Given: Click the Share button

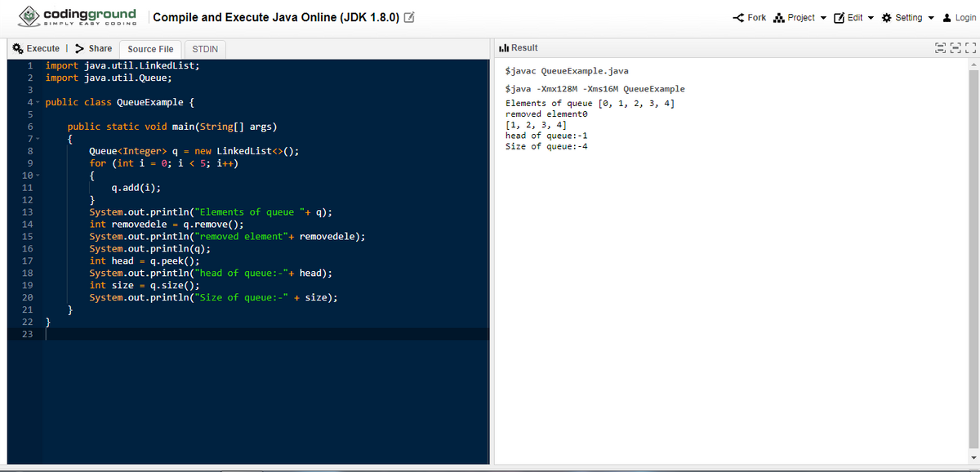Looking at the screenshot, I should pos(94,48).
